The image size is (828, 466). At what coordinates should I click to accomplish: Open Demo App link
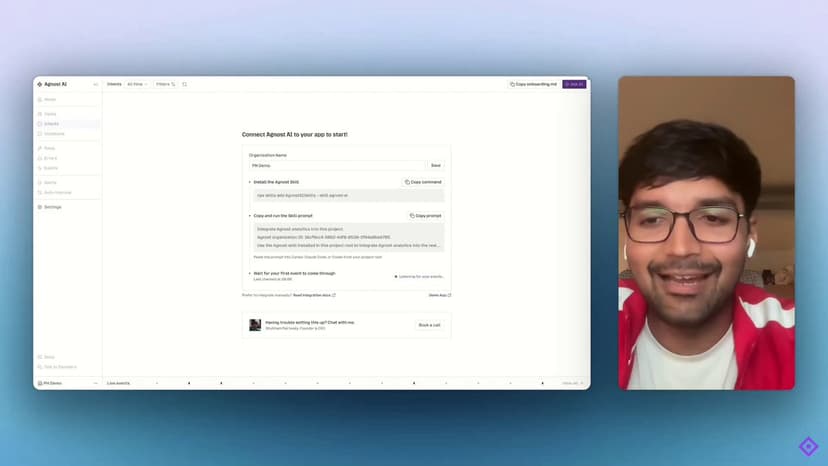(440, 295)
